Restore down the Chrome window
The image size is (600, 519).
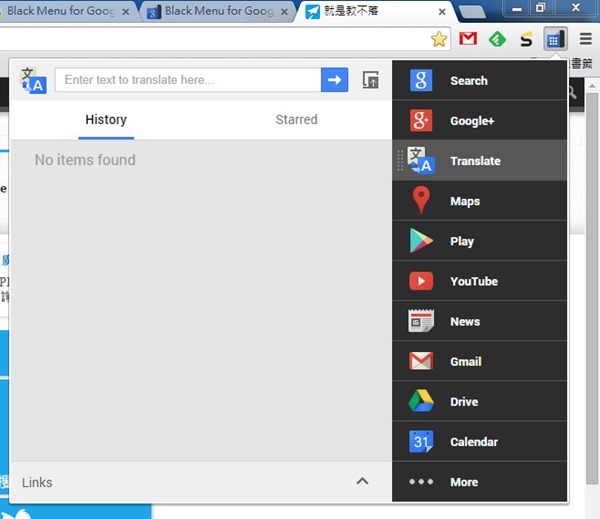click(x=540, y=8)
